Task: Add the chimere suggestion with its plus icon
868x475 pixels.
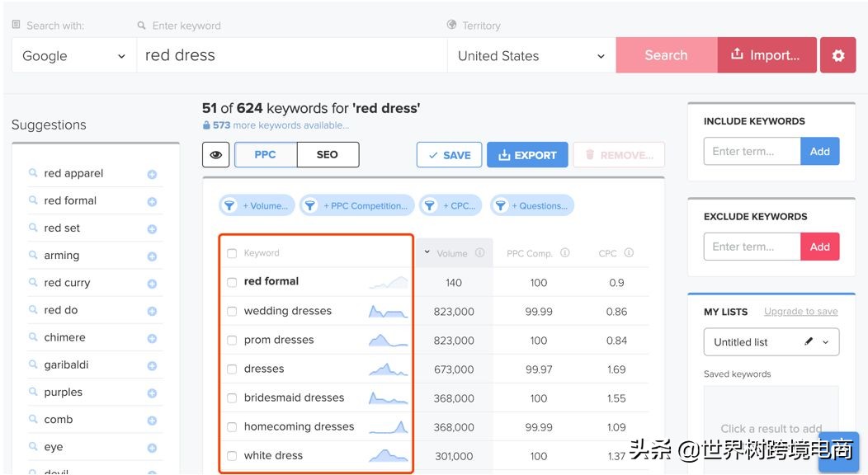Action: [152, 336]
